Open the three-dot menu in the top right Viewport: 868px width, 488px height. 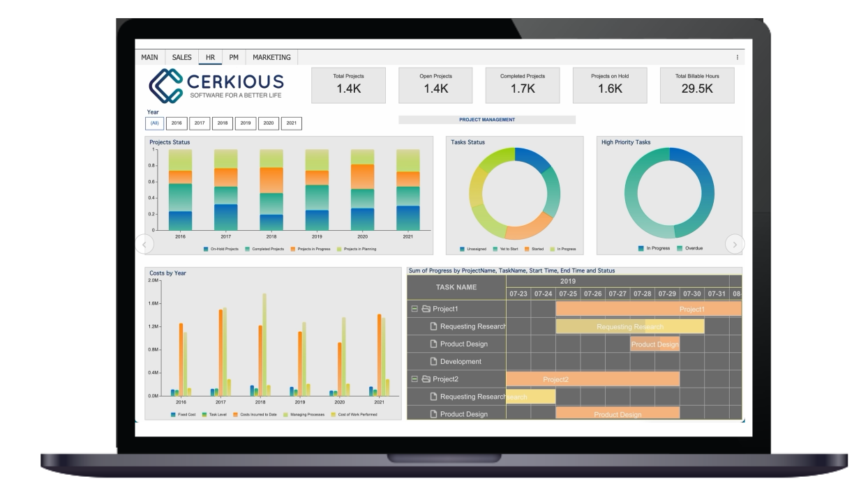point(739,56)
